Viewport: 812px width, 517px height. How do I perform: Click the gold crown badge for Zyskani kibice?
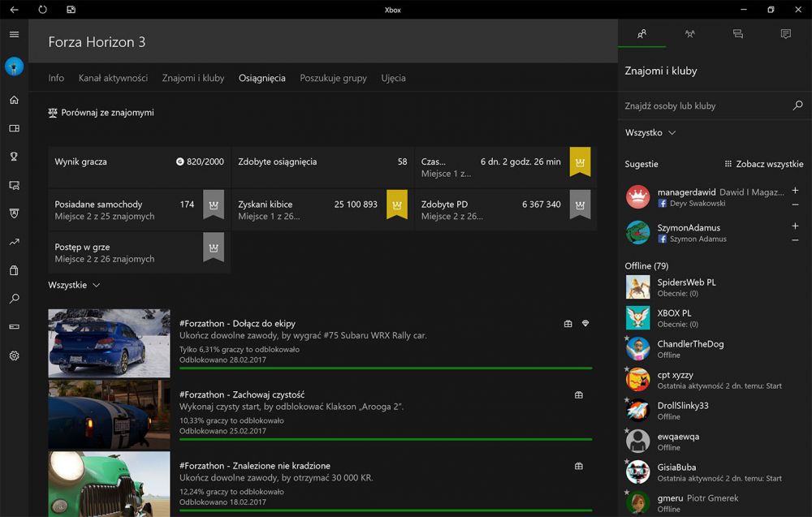(x=397, y=205)
